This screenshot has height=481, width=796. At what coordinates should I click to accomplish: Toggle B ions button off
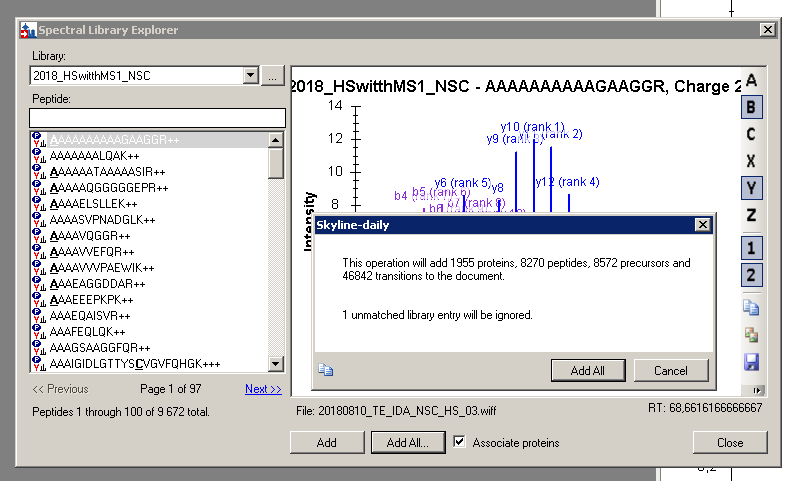click(x=751, y=108)
